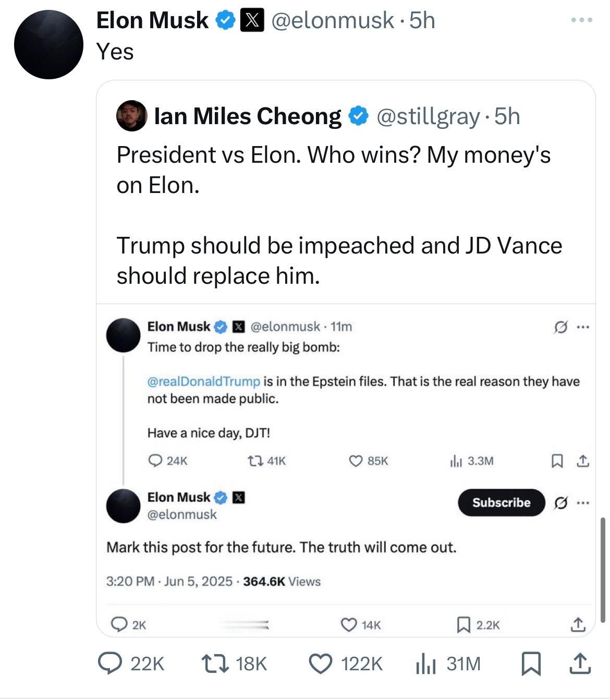Open the three-dot menu on main post
The image size is (610, 700).
(582, 20)
